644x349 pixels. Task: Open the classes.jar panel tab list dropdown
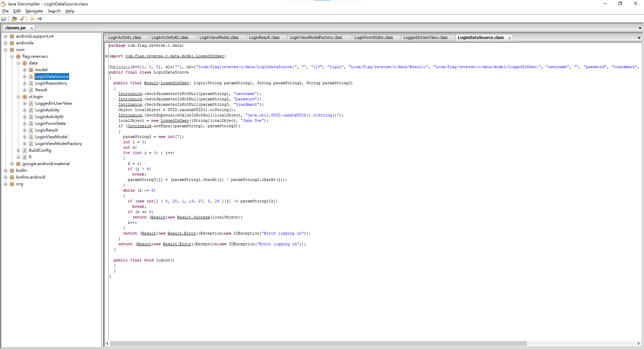tap(640, 28)
